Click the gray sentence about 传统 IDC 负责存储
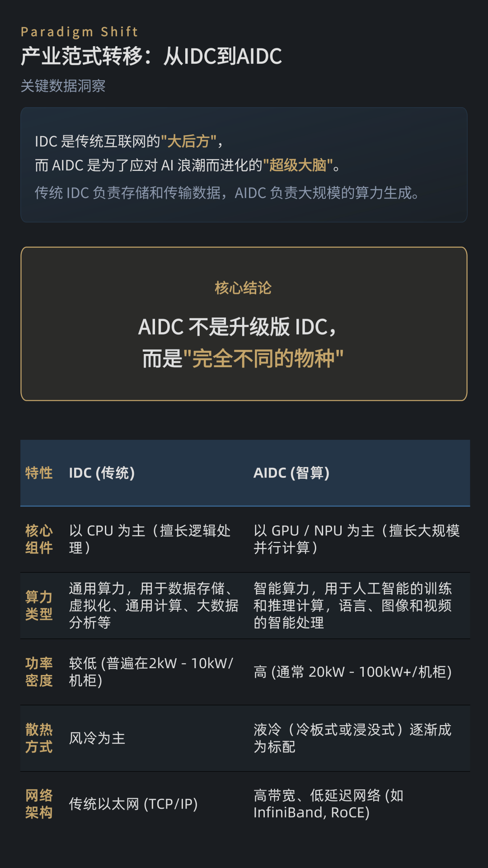This screenshot has width=488, height=868. point(227,193)
